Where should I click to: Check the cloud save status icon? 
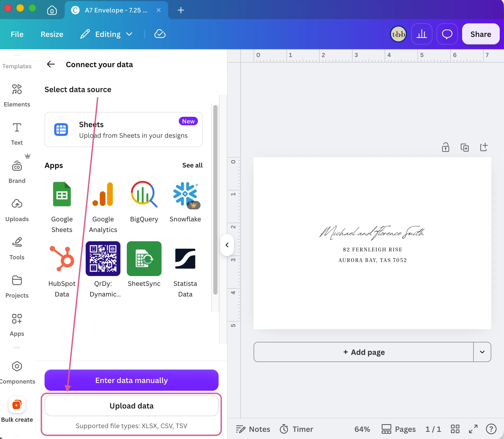pyautogui.click(x=160, y=34)
